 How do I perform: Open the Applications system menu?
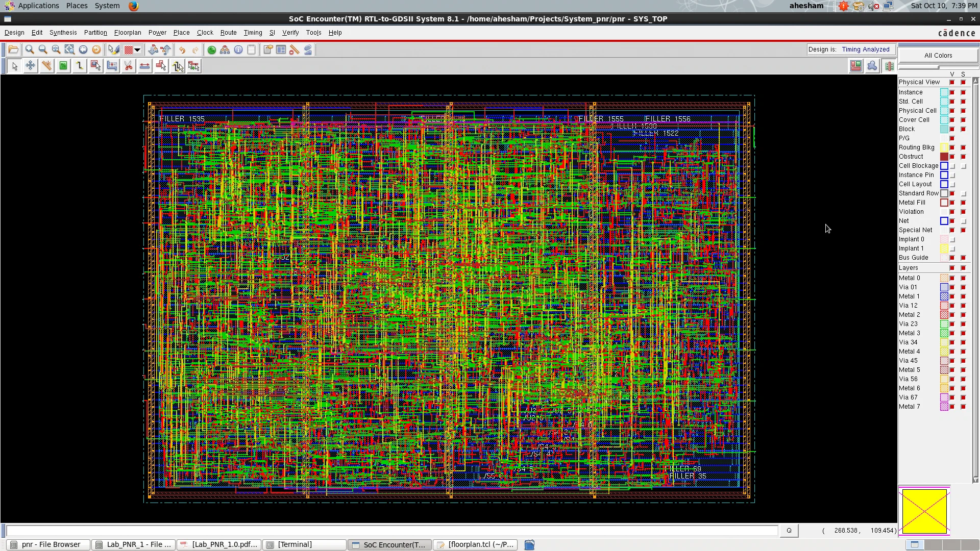38,6
